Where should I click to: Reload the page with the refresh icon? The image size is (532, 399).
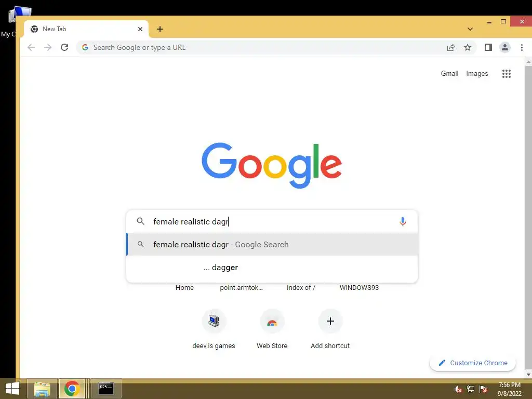tap(64, 47)
